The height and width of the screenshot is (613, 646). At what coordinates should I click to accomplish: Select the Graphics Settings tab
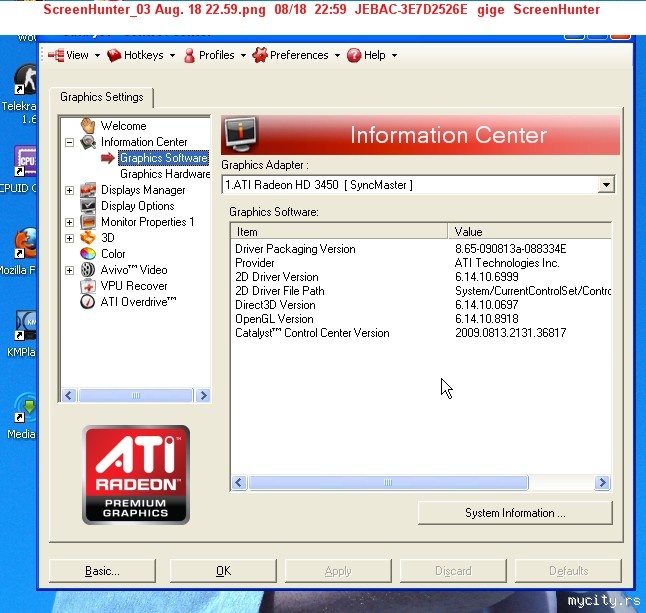coord(102,97)
